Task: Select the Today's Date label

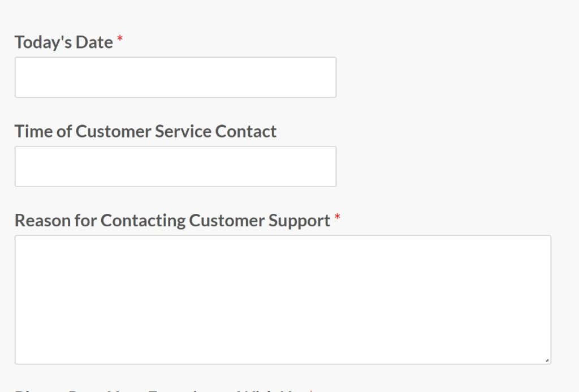Action: click(64, 42)
